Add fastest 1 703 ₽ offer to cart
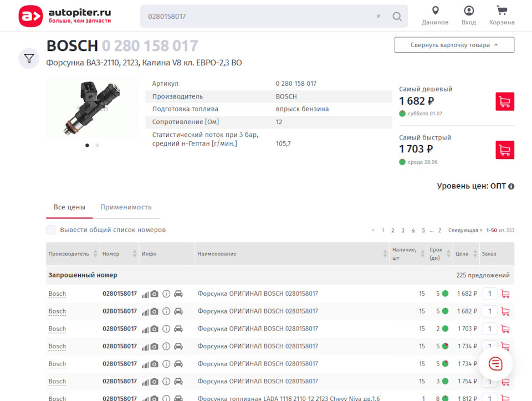The image size is (532, 401). point(504,150)
